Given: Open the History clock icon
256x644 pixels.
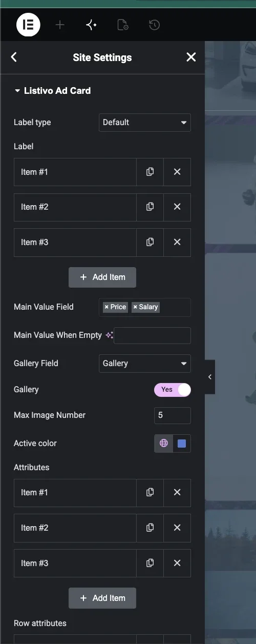Looking at the screenshot, I should click(154, 25).
